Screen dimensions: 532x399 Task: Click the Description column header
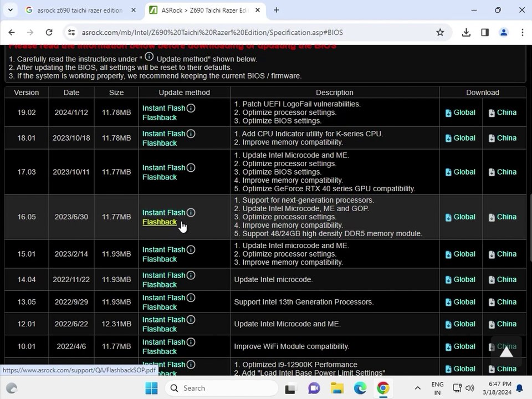335,93
